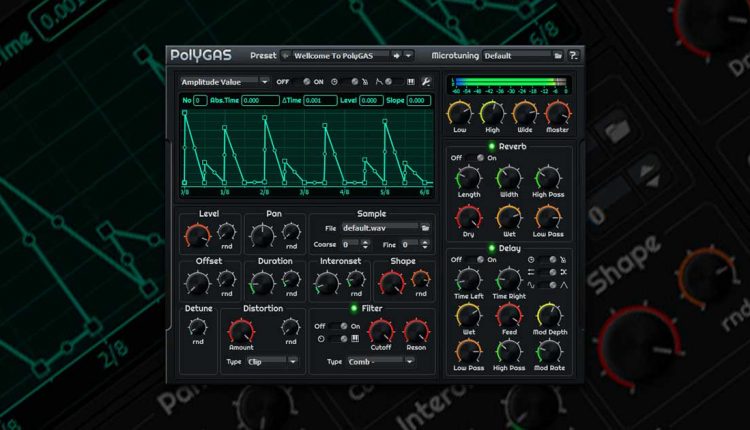Click the Wide stereo knob

(525, 113)
